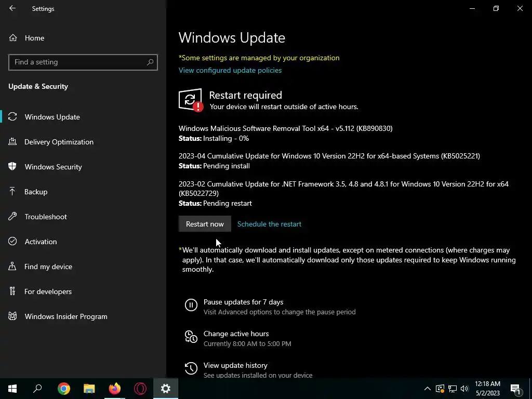532x399 pixels.
Task: Click the Restart now button
Action: click(205, 224)
